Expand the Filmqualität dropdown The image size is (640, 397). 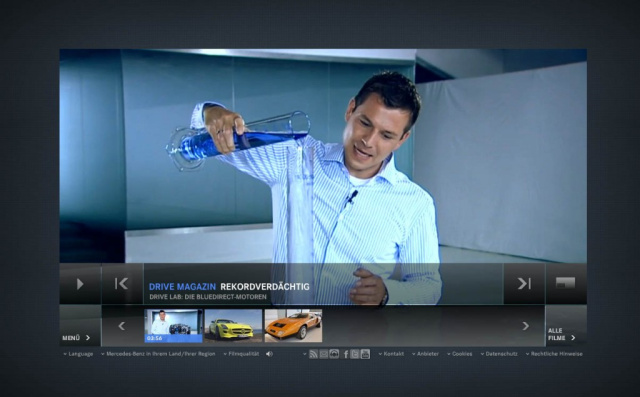point(241,354)
